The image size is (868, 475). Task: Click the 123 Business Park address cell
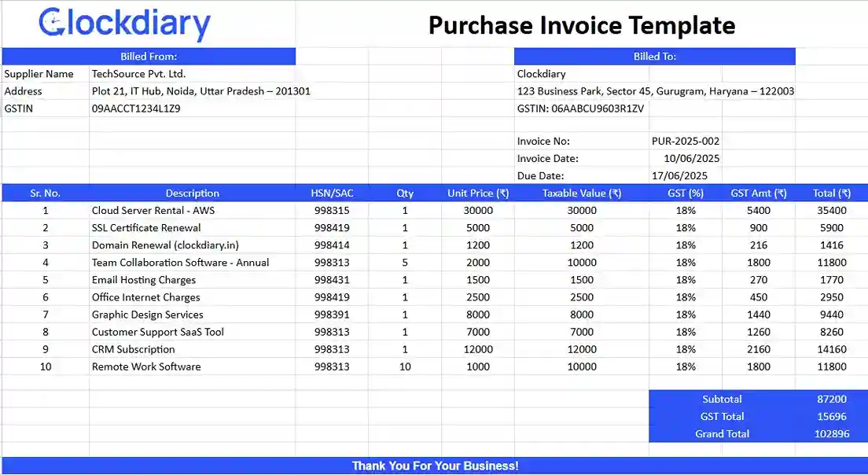[656, 91]
